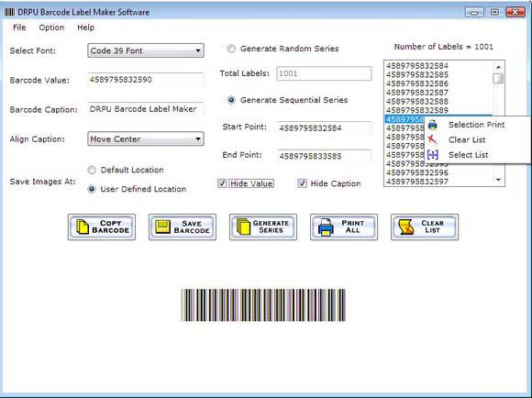Click the Print All button
532x398 pixels.
(x=344, y=227)
